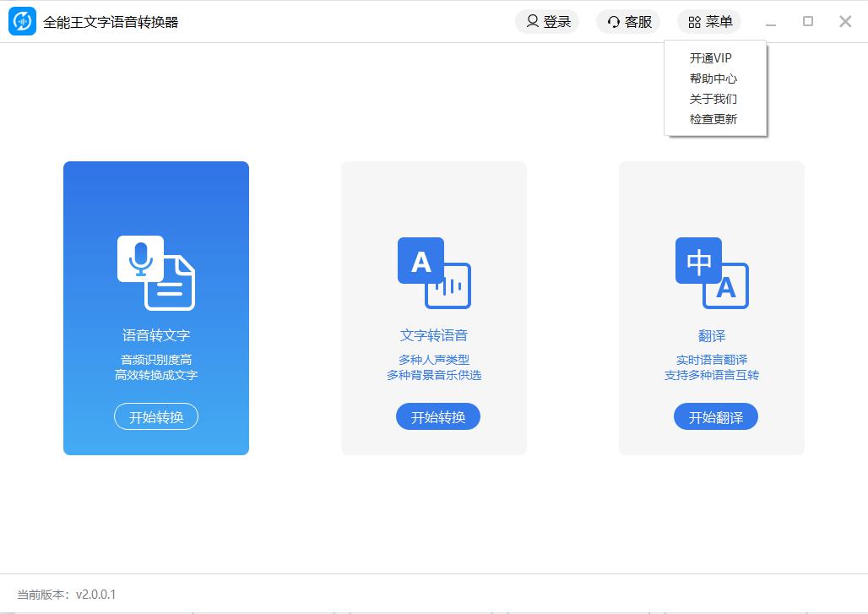Maximize the application window

click(x=808, y=22)
